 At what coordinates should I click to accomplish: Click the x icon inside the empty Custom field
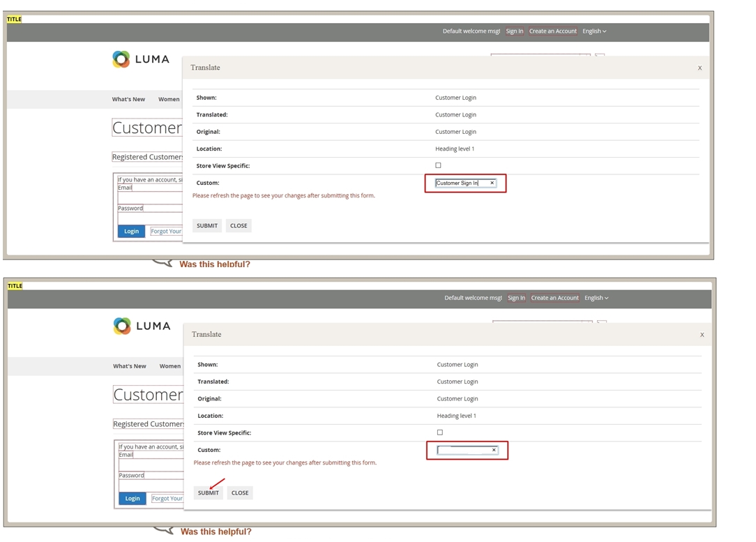point(494,450)
